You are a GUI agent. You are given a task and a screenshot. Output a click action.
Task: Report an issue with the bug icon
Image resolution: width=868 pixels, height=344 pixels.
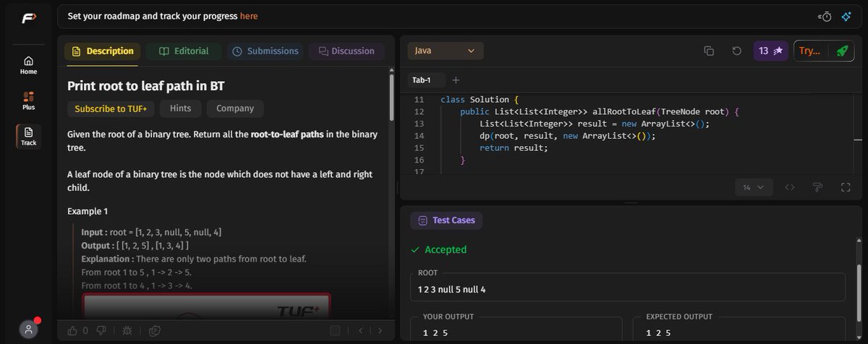127,330
